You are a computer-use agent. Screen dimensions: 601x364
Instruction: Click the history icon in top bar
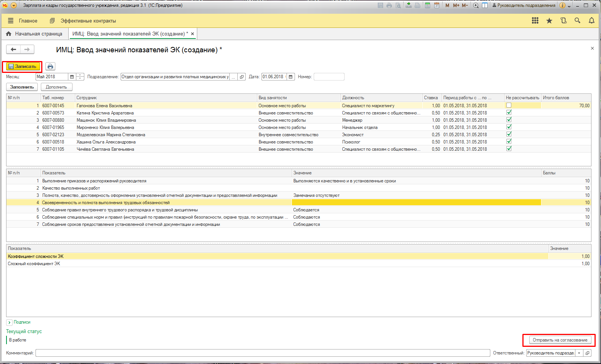563,21
